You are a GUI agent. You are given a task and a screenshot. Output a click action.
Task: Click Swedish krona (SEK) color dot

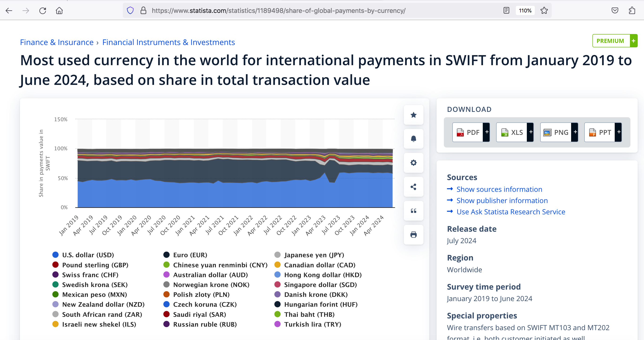(56, 285)
